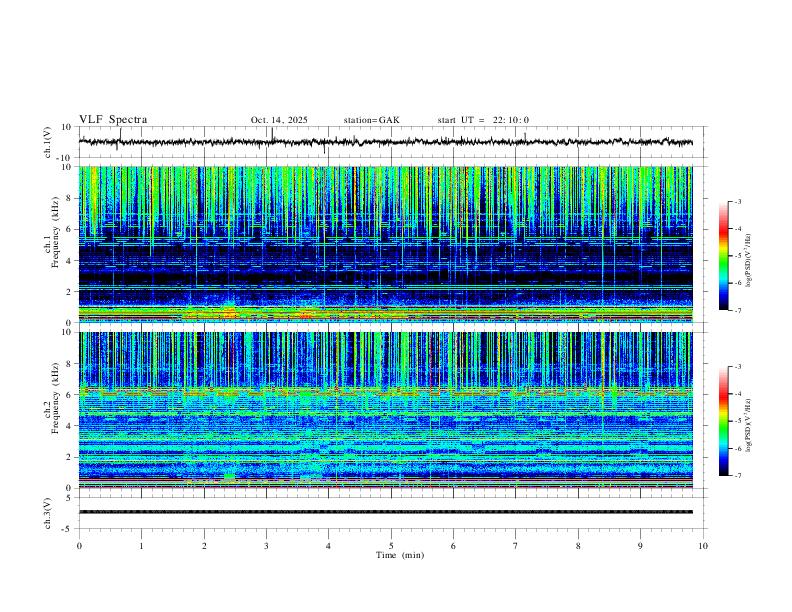Click the "ch.2 Frequency (kHz)" axis label
Viewport: 792px width, 612px height.
[x=51, y=398]
